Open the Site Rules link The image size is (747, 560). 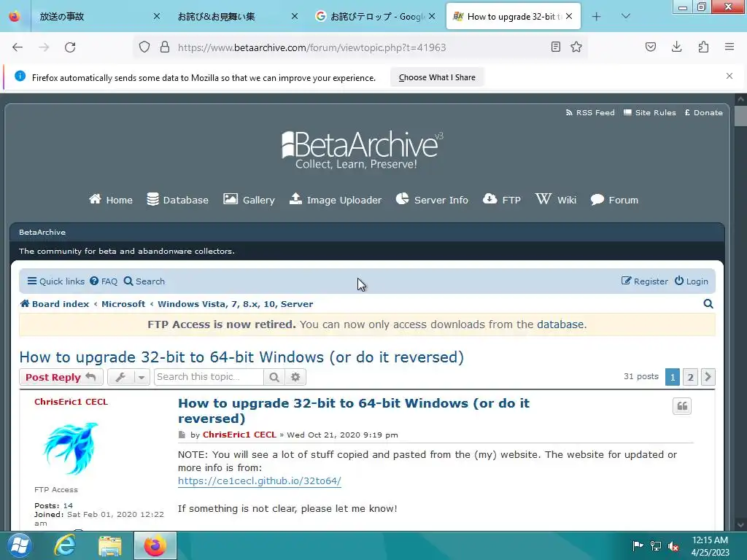(x=650, y=113)
